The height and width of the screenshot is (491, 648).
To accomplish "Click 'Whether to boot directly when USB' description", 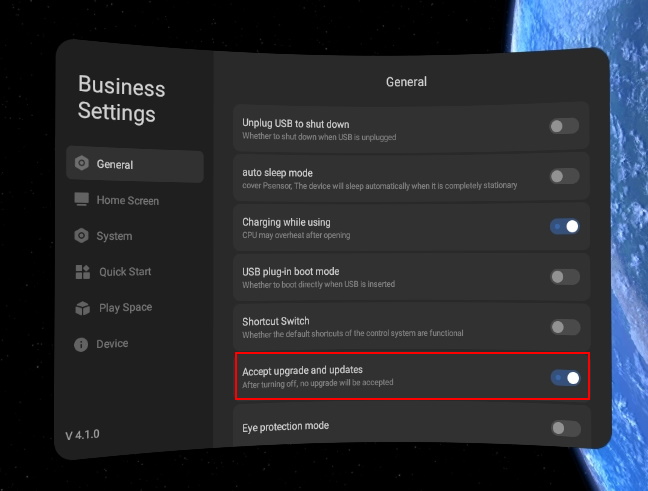I will (x=319, y=284).
